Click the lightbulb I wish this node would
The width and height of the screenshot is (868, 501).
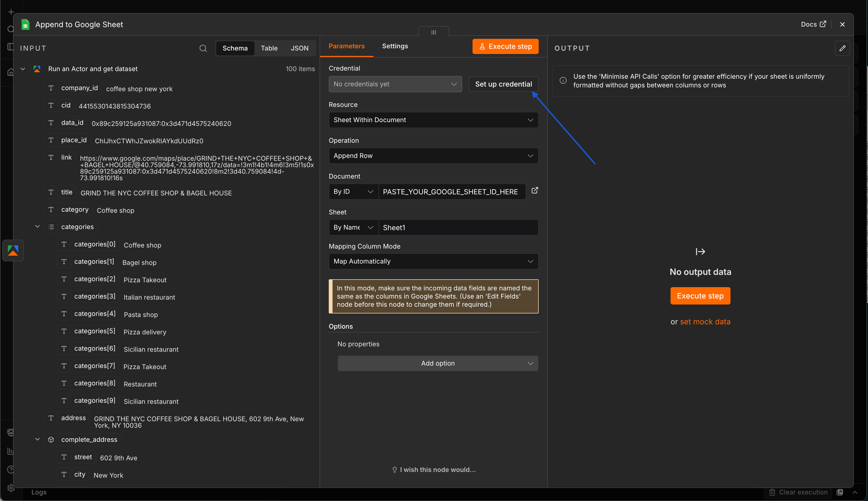click(394, 470)
